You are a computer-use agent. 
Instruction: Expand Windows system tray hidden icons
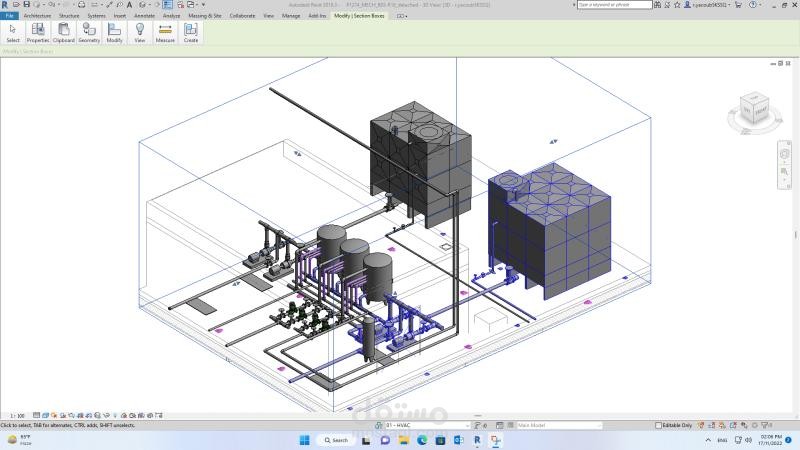[x=708, y=440]
